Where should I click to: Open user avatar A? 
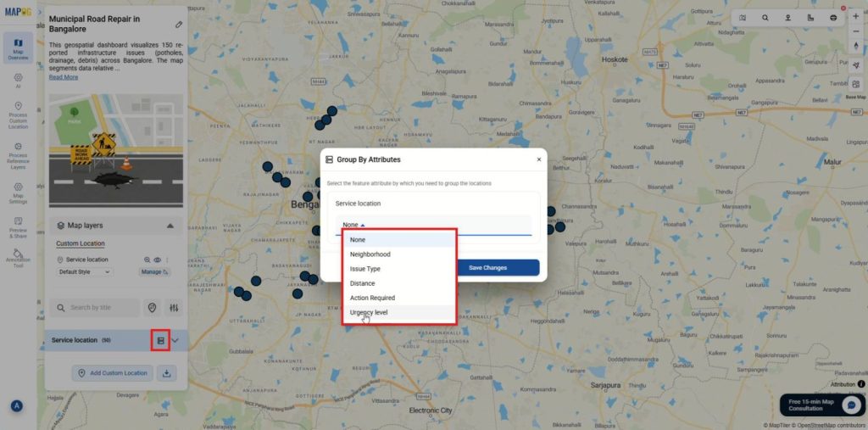[17, 406]
